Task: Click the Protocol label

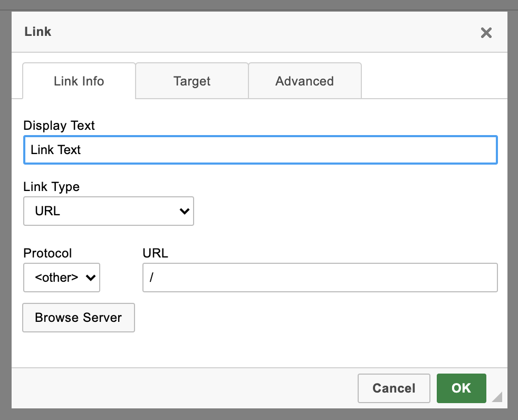Action: point(47,253)
